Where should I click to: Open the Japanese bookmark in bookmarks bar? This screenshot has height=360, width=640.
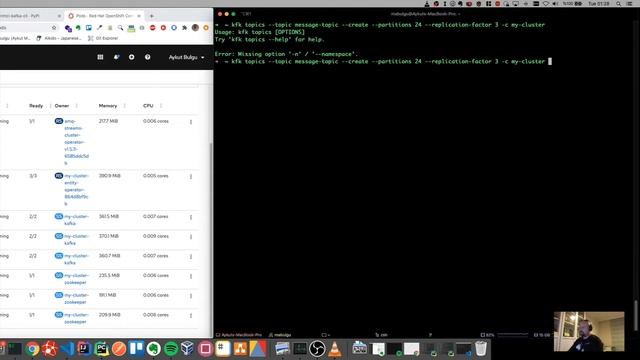tap(59, 38)
